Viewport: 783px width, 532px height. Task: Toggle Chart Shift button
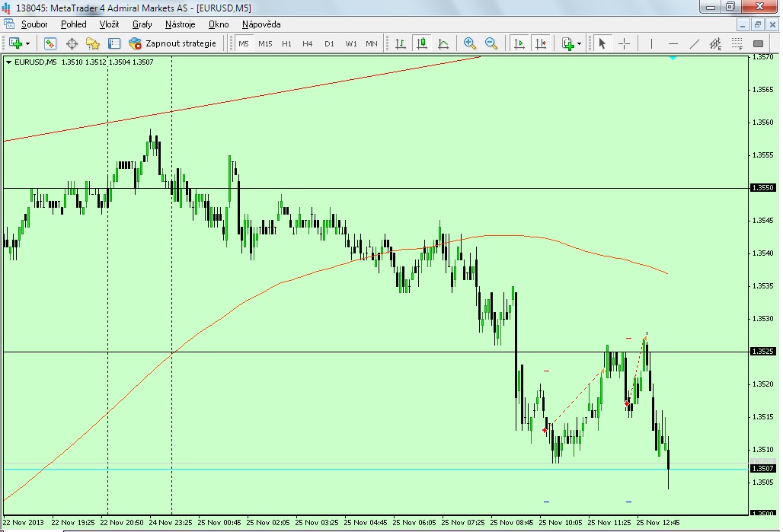pos(541,43)
